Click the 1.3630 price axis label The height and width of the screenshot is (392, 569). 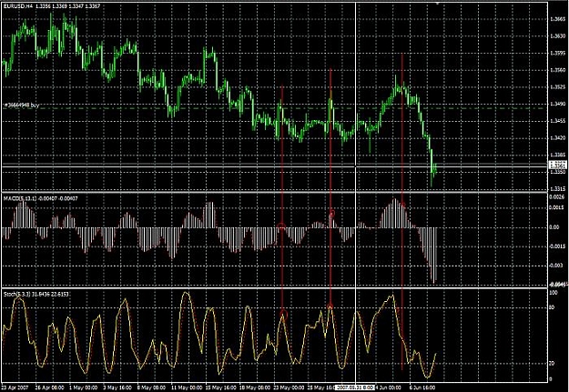coord(558,35)
